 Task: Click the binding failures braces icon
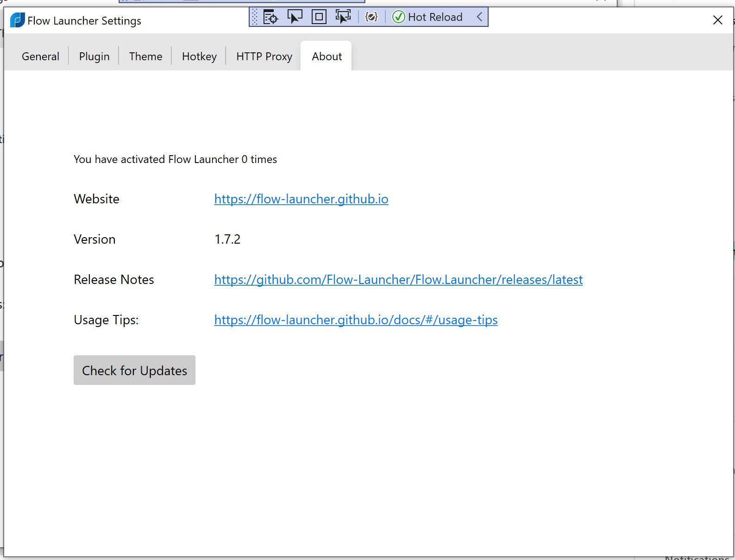click(371, 17)
